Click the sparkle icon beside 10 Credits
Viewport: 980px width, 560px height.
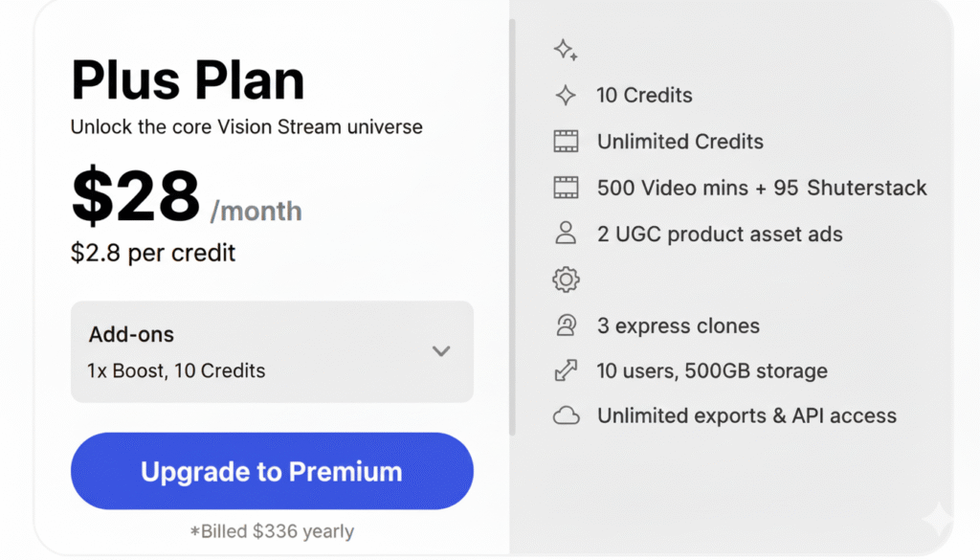click(x=566, y=95)
